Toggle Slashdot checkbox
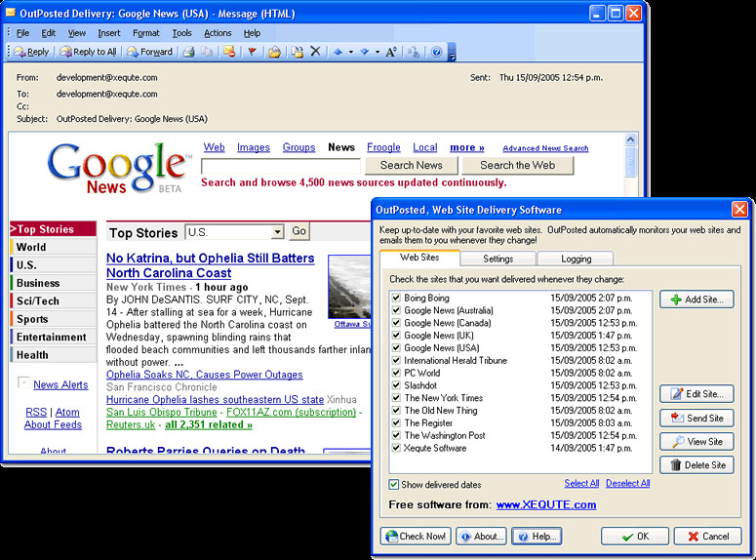The width and height of the screenshot is (756, 560). pyautogui.click(x=396, y=385)
